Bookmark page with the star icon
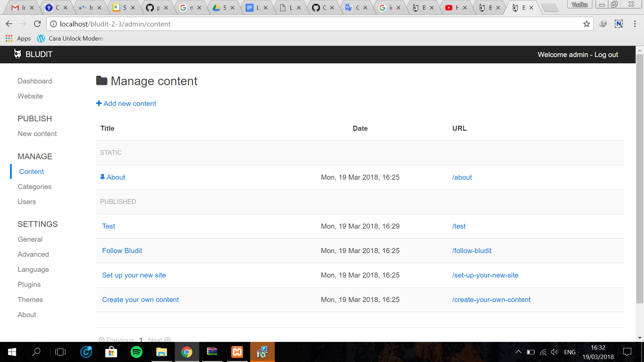The height and width of the screenshot is (362, 644). 586,24
